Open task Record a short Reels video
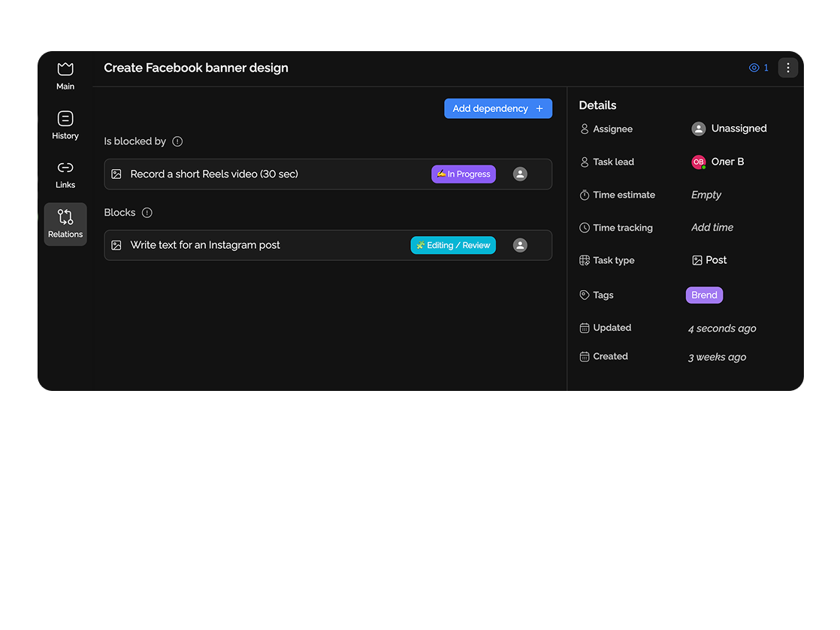 click(x=214, y=174)
